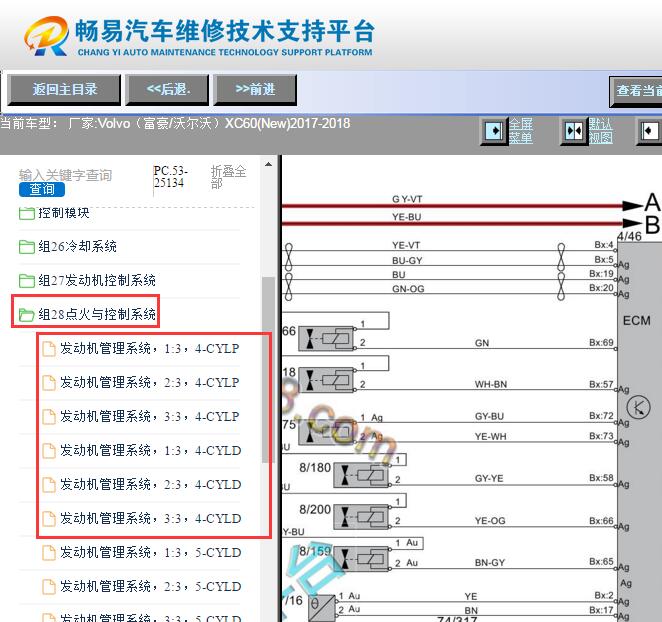
Task: Click the document icon for 2:3，4-CYLD
Action: (x=49, y=485)
